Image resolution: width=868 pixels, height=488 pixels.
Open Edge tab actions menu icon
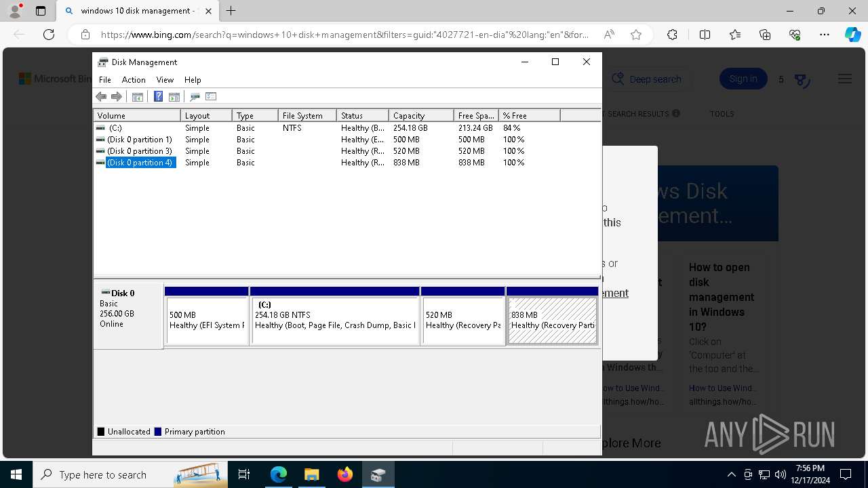coord(41,11)
